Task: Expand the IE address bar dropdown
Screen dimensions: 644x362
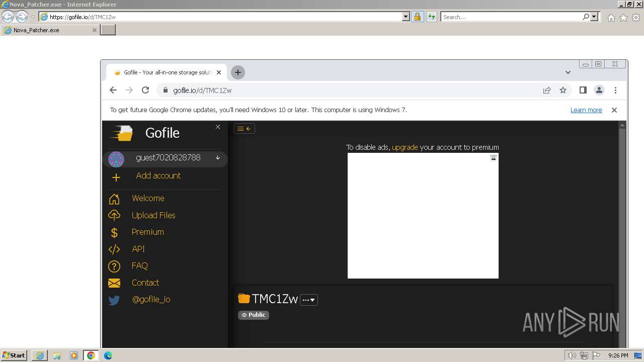Action: (x=406, y=17)
